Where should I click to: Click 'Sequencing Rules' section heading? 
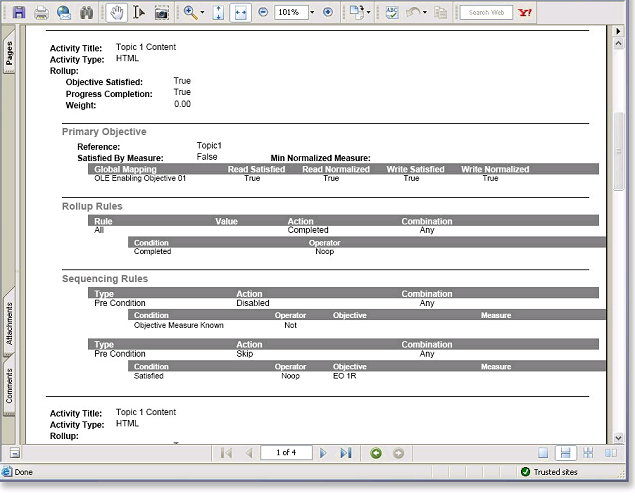[105, 279]
